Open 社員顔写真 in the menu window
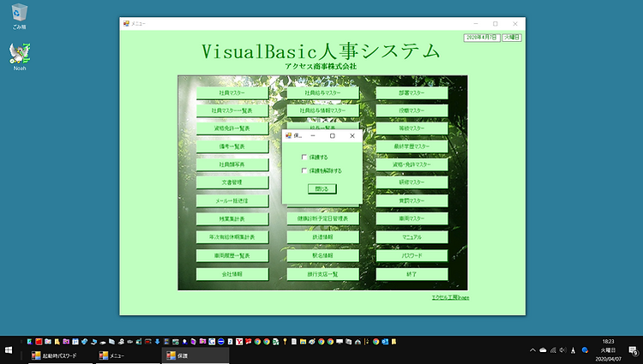This screenshot has height=364, width=643. [x=232, y=164]
